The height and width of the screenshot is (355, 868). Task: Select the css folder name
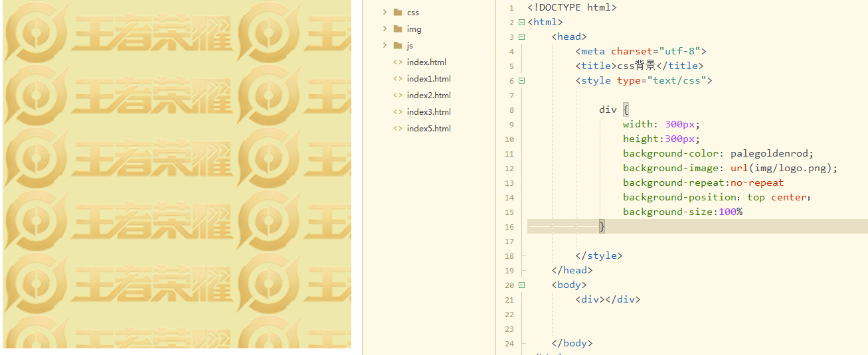point(413,12)
